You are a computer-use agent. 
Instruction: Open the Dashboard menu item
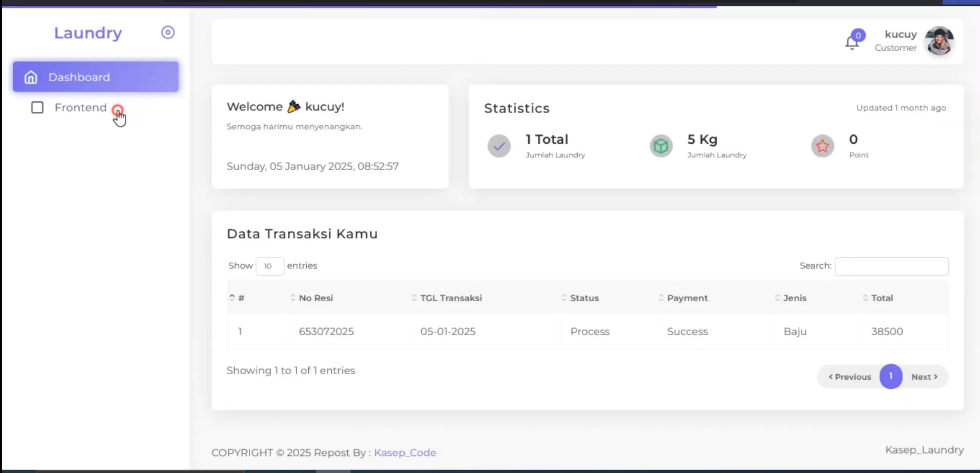pyautogui.click(x=96, y=77)
